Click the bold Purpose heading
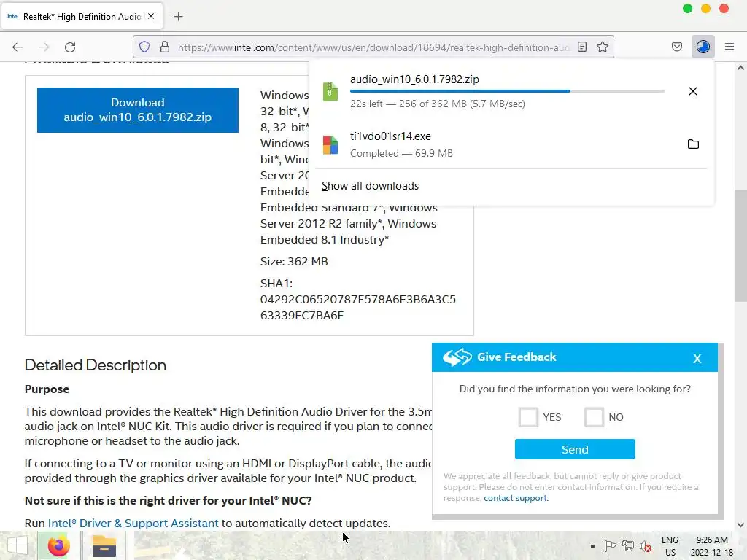This screenshot has height=560, width=747. pyautogui.click(x=47, y=389)
